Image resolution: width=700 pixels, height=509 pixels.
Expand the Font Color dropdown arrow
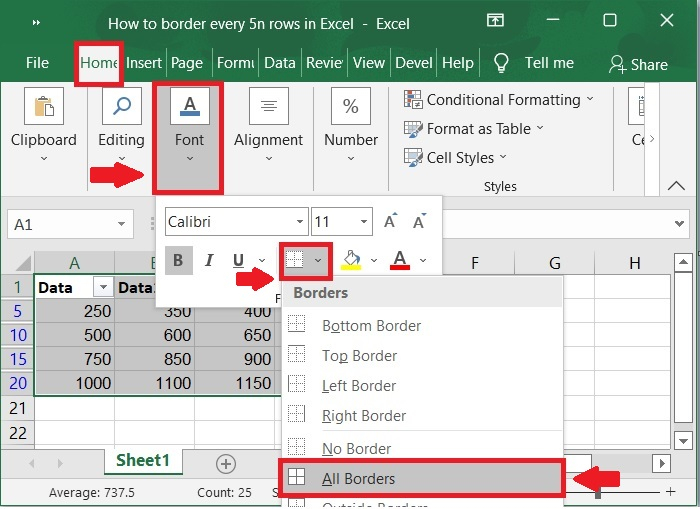coord(423,260)
